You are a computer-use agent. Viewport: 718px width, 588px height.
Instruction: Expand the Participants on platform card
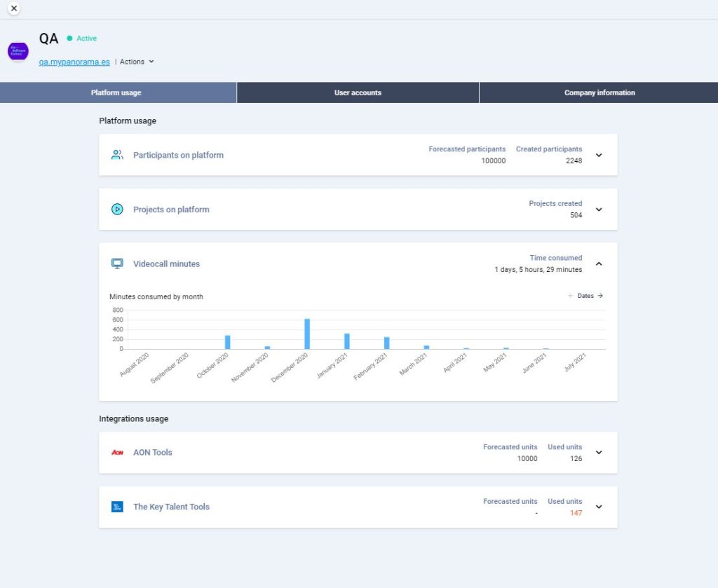click(x=599, y=155)
